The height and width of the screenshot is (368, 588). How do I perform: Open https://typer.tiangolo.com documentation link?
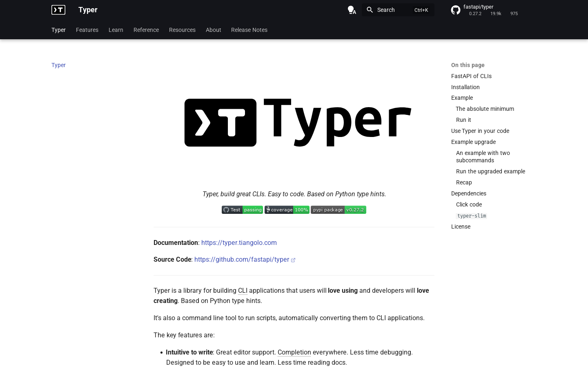tap(239, 242)
